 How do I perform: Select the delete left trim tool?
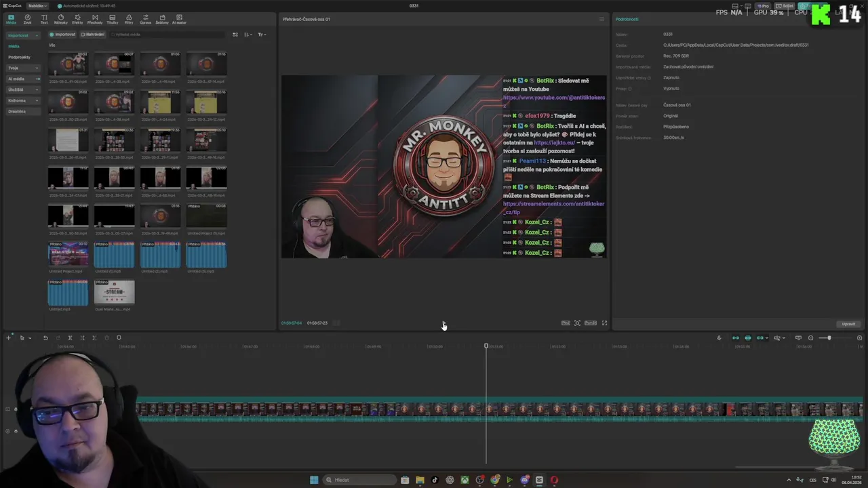[82, 338]
